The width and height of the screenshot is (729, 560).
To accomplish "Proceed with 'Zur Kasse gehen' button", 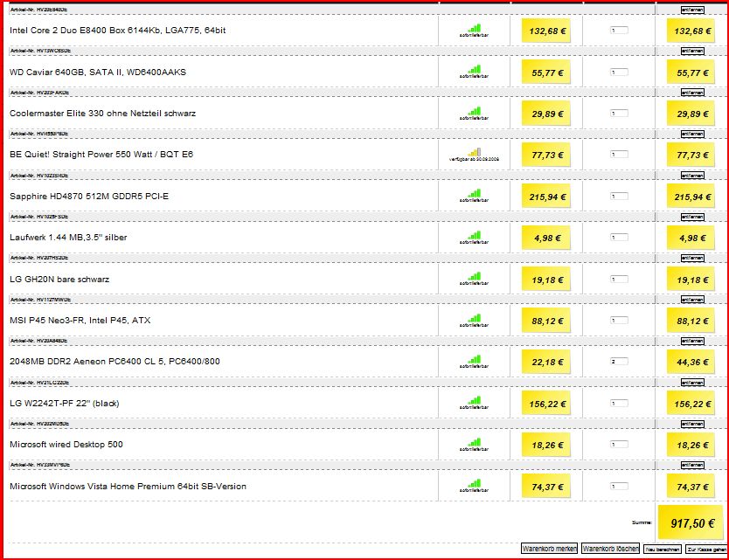I will click(x=706, y=550).
